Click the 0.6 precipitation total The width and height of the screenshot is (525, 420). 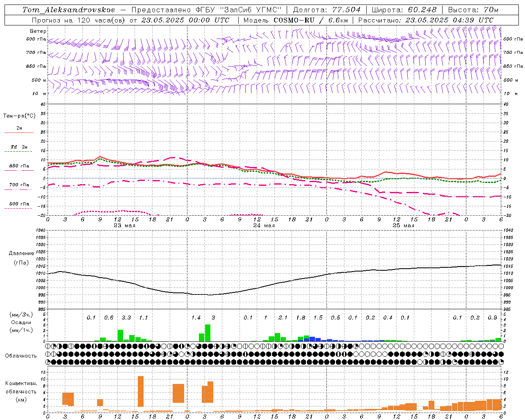109,318
